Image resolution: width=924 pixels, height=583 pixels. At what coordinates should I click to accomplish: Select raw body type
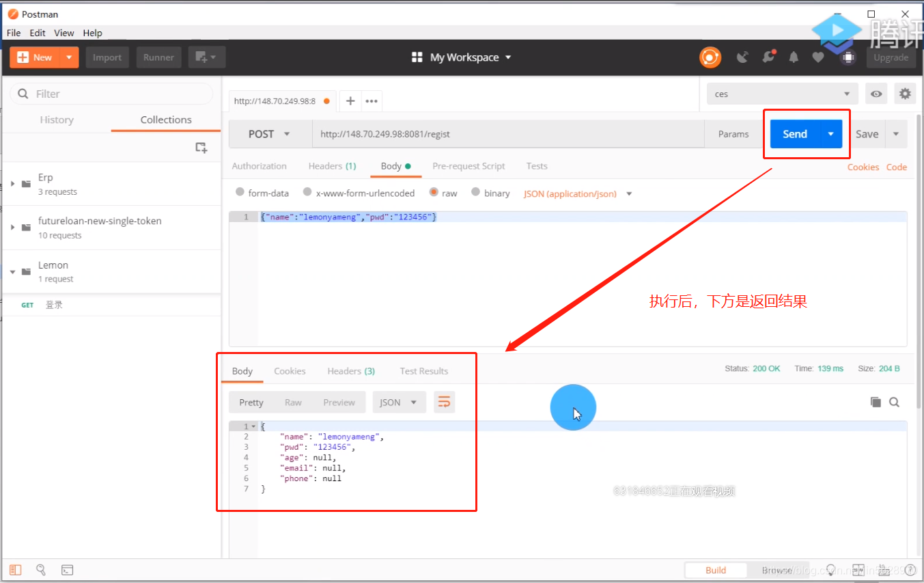coord(434,192)
